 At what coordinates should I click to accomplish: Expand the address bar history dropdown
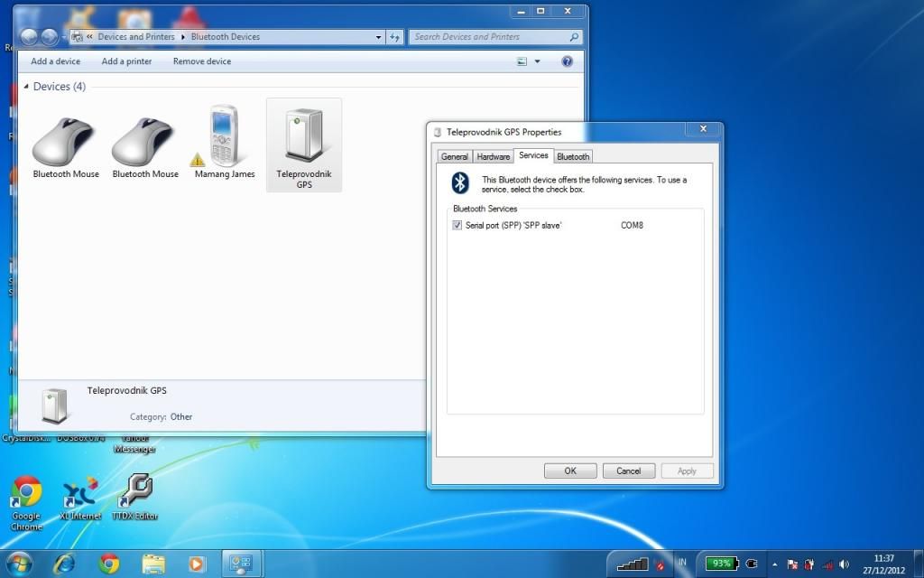[x=379, y=37]
